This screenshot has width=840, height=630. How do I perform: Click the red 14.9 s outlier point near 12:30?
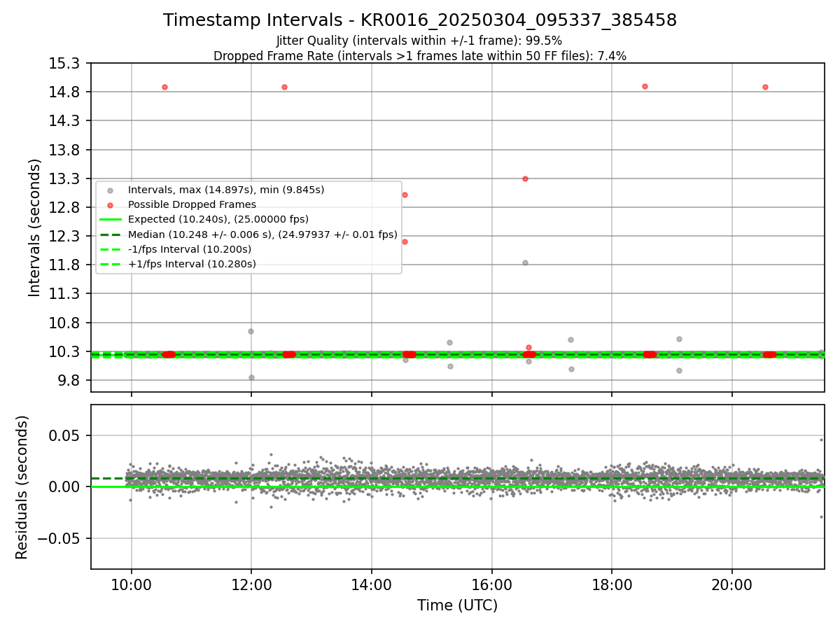click(284, 87)
